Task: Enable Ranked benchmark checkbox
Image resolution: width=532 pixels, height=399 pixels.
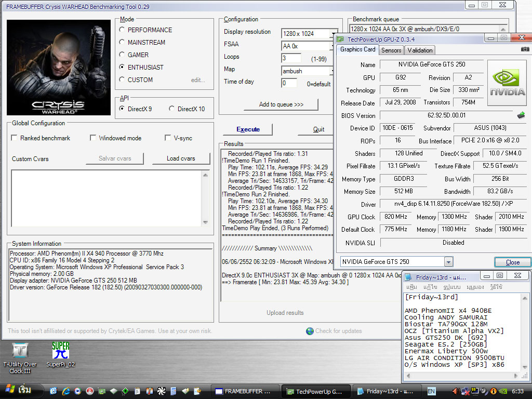Action: tap(41, 138)
